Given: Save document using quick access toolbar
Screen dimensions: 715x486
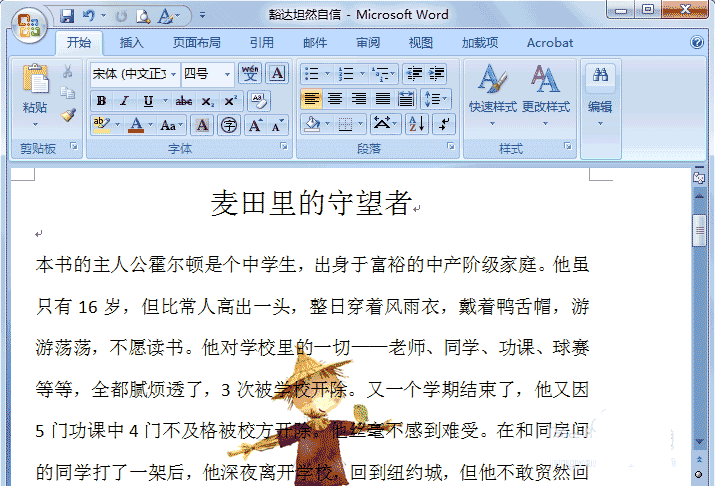Looking at the screenshot, I should click(67, 16).
